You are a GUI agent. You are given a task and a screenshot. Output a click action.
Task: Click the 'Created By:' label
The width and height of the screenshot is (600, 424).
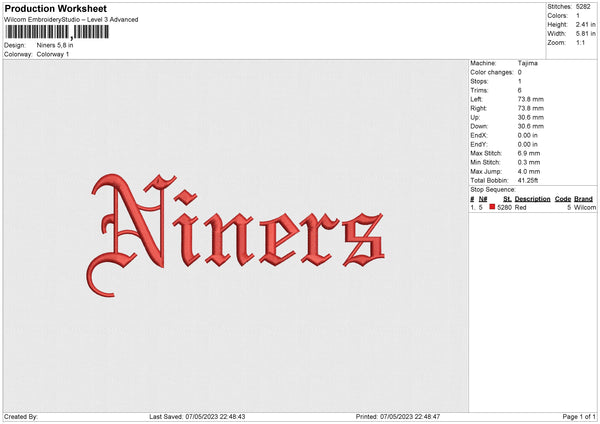click(21, 417)
